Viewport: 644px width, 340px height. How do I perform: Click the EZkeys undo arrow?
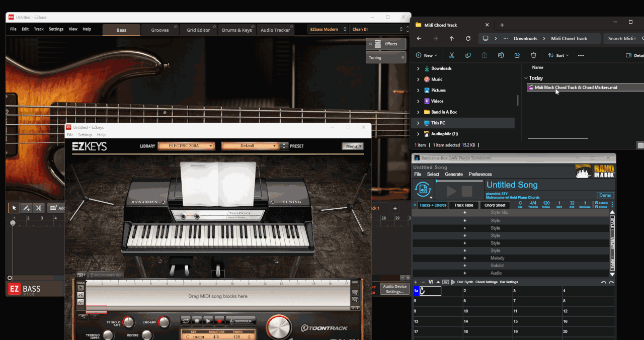pos(83,316)
